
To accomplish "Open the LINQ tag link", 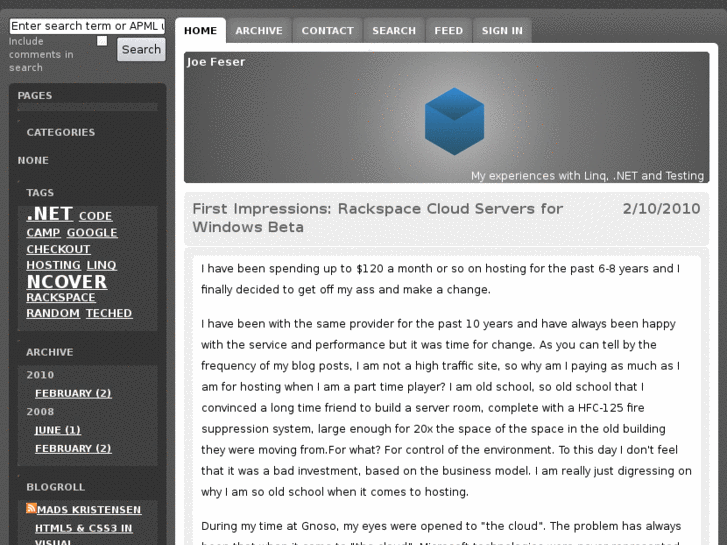I will click(x=102, y=265).
